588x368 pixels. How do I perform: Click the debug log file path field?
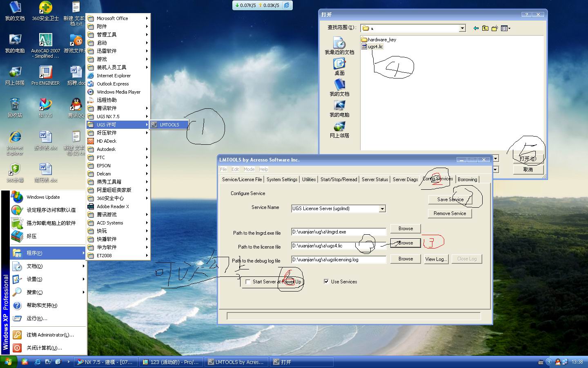pyautogui.click(x=339, y=260)
